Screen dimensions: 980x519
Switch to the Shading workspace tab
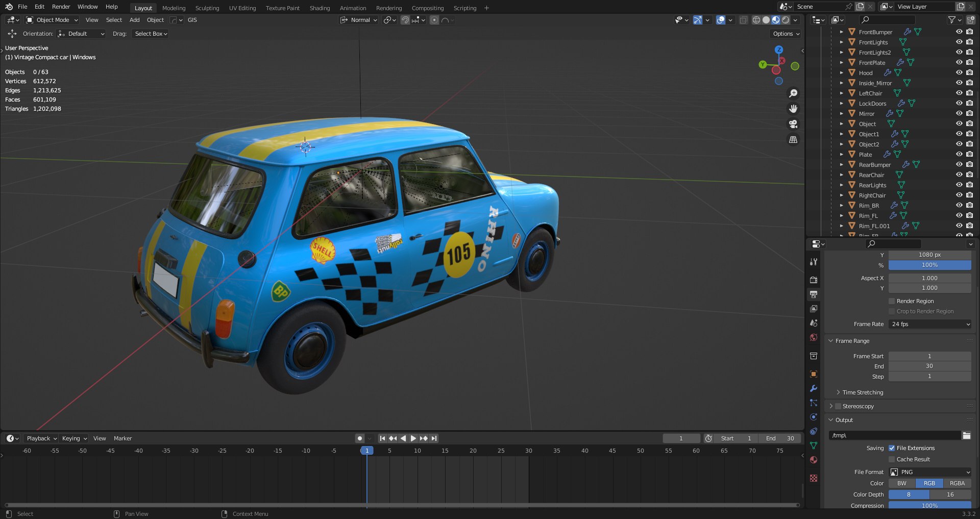(320, 8)
